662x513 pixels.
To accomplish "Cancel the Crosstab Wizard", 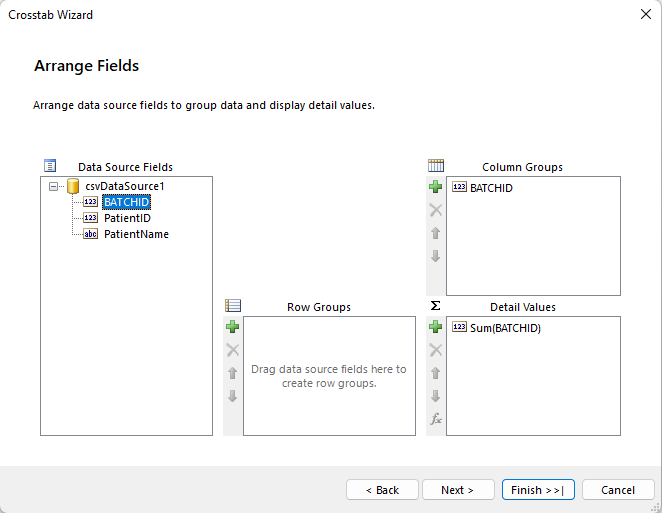I will [x=618, y=490].
